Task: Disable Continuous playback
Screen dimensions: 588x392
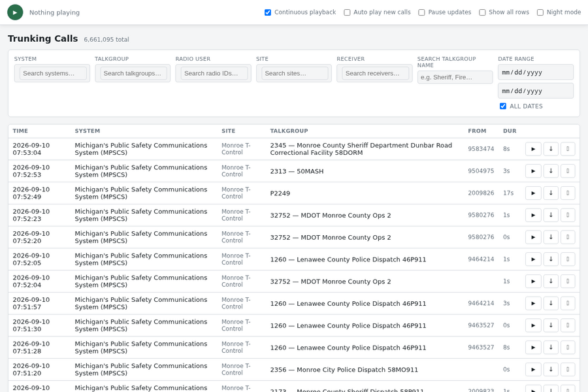Action: tap(268, 12)
